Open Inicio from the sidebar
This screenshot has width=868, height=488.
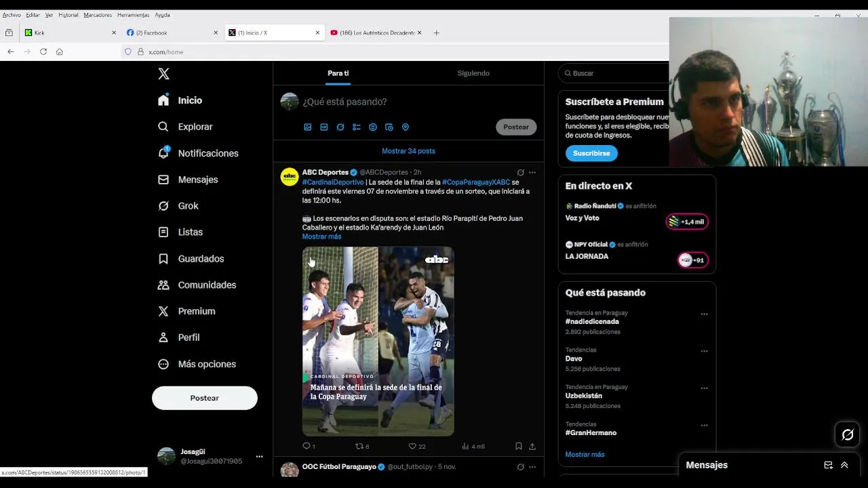point(180,100)
